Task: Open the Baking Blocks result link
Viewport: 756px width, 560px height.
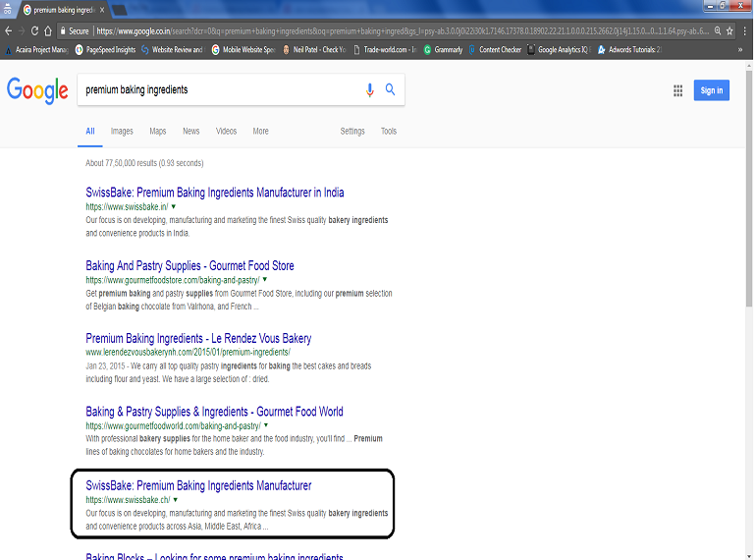Action: (x=215, y=556)
